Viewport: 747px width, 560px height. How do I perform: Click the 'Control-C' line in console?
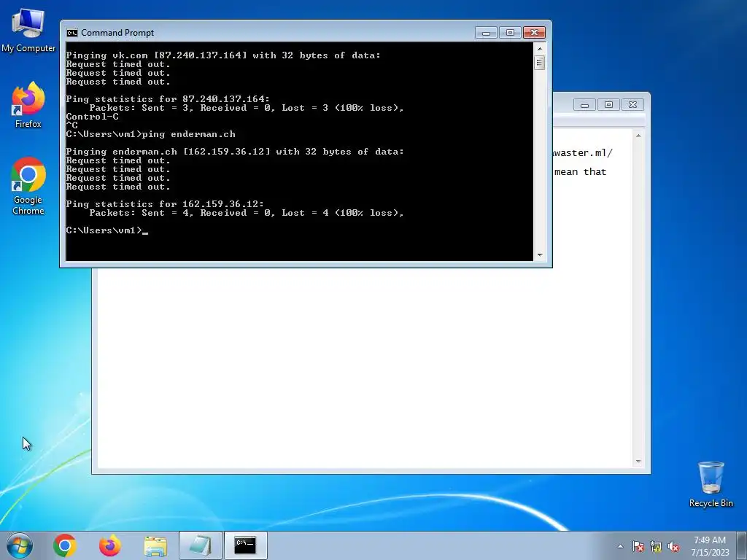[x=92, y=117]
